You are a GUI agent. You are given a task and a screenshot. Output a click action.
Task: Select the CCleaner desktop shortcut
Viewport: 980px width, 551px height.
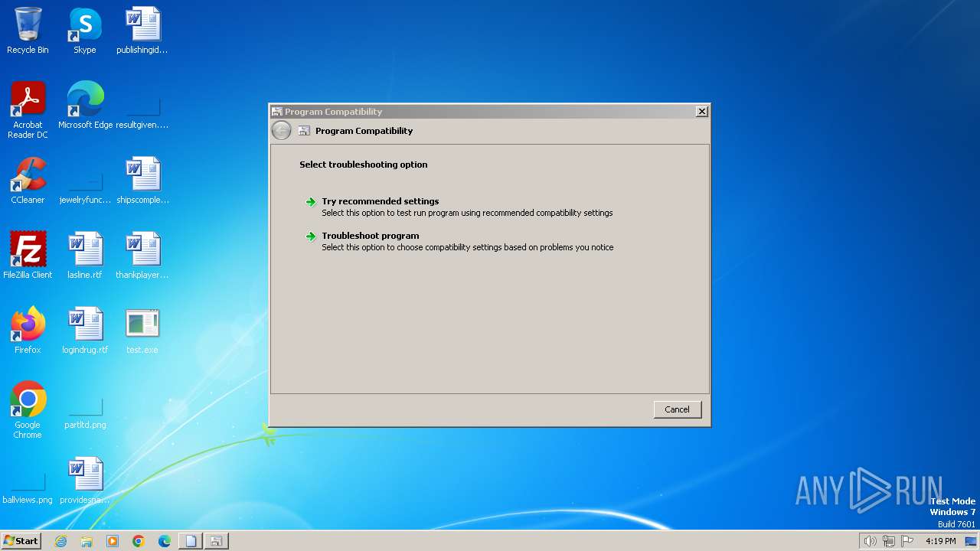pos(28,181)
